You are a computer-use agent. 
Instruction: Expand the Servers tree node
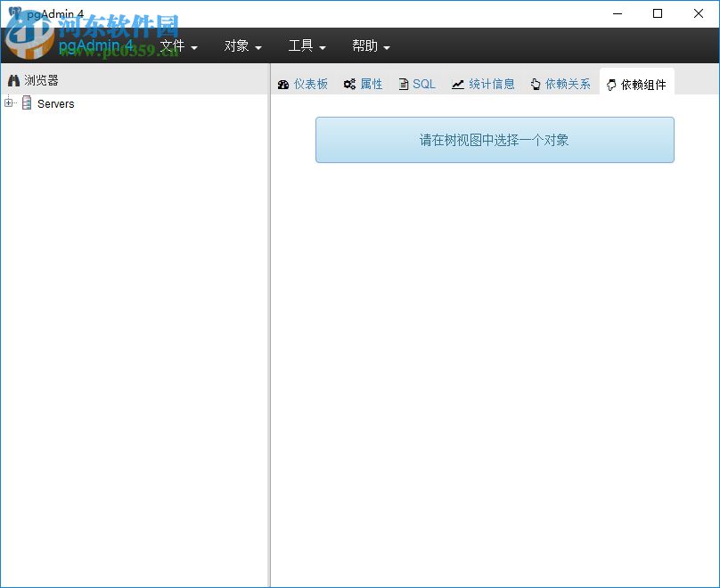coord(7,103)
